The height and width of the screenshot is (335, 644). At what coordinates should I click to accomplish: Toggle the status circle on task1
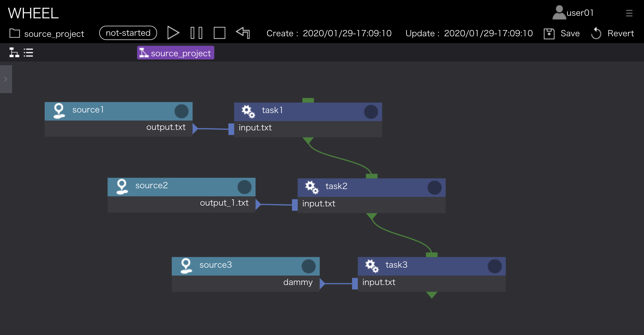(371, 112)
